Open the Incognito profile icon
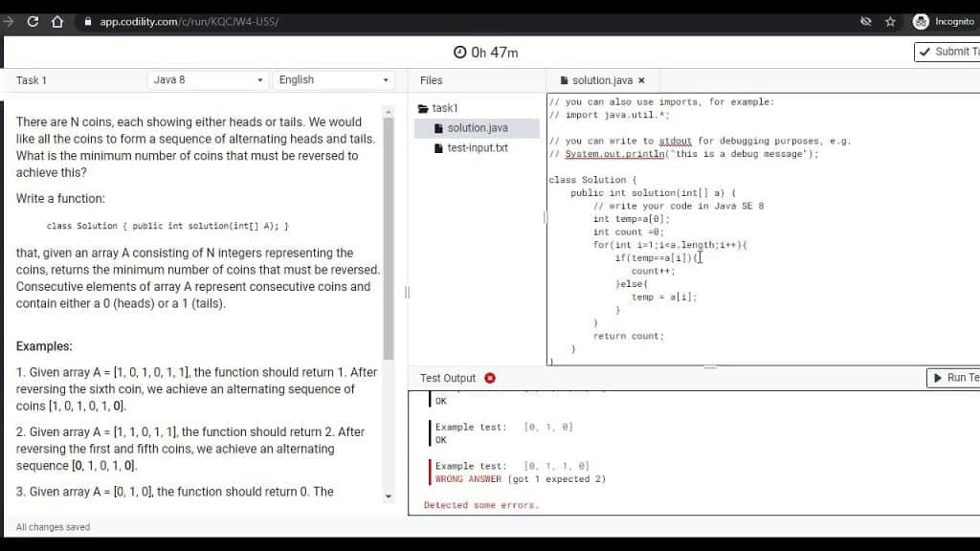Screen dimensions: 980x551 [921, 21]
